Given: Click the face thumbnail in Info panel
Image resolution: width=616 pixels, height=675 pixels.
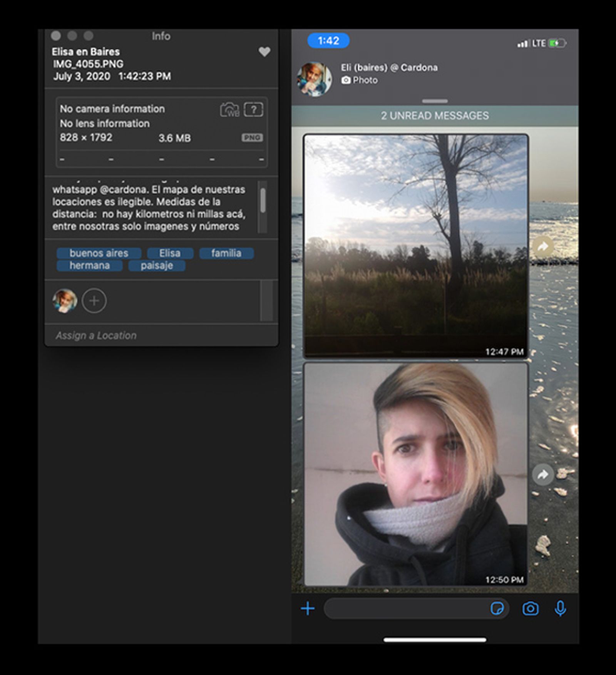Looking at the screenshot, I should click(x=65, y=301).
